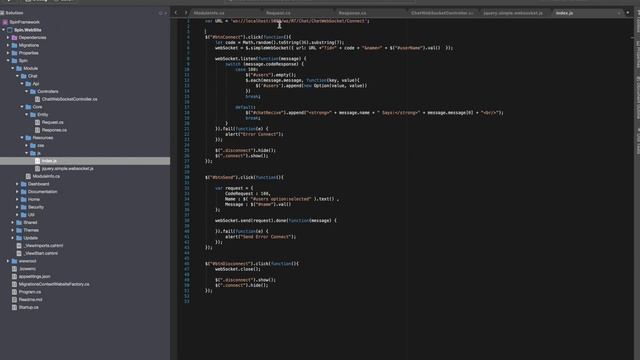Viewport: 640px width, 360px height.
Task: Click the Spin folder icon
Action: coord(14,60)
